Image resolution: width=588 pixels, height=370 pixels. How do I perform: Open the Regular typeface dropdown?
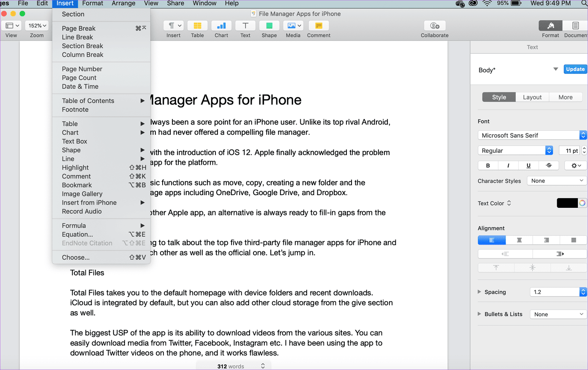pos(515,150)
